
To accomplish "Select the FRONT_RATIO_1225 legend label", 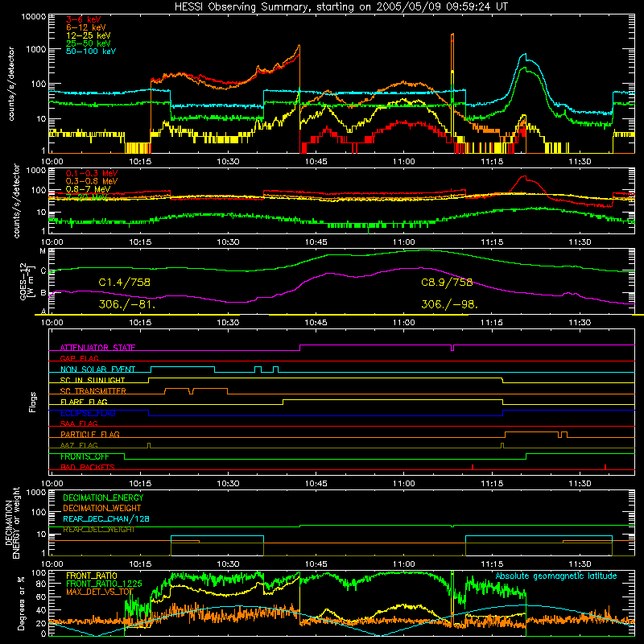I will 104,584.
